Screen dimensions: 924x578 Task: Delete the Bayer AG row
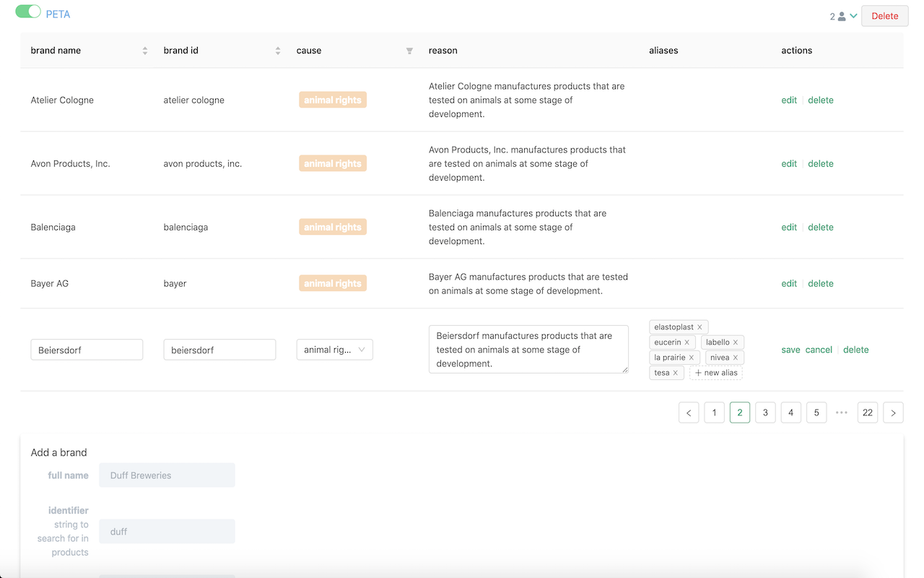[x=821, y=284]
